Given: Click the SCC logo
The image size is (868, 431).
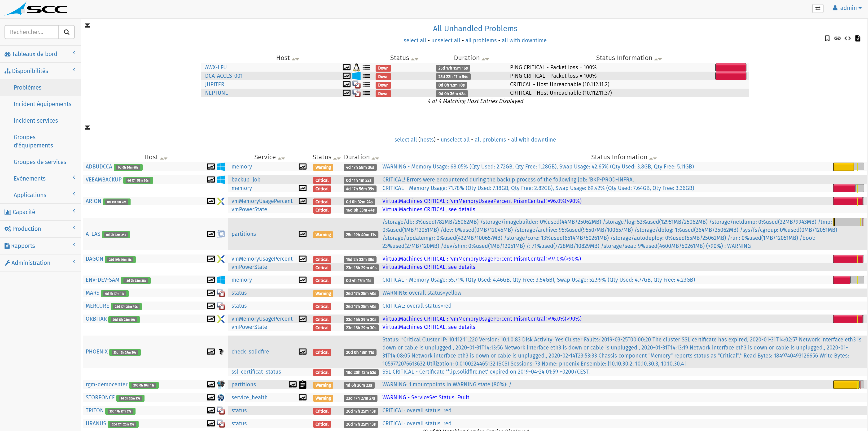Looking at the screenshot, I should (x=36, y=9).
